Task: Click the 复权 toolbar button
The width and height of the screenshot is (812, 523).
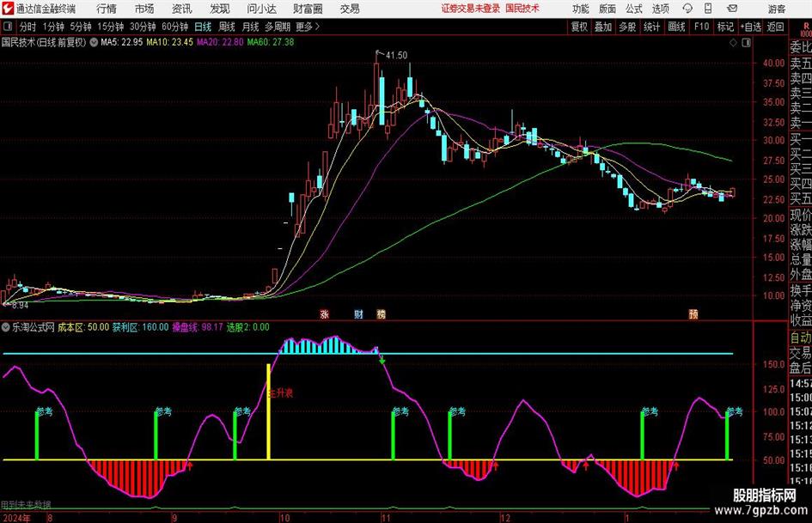Action: [579, 27]
